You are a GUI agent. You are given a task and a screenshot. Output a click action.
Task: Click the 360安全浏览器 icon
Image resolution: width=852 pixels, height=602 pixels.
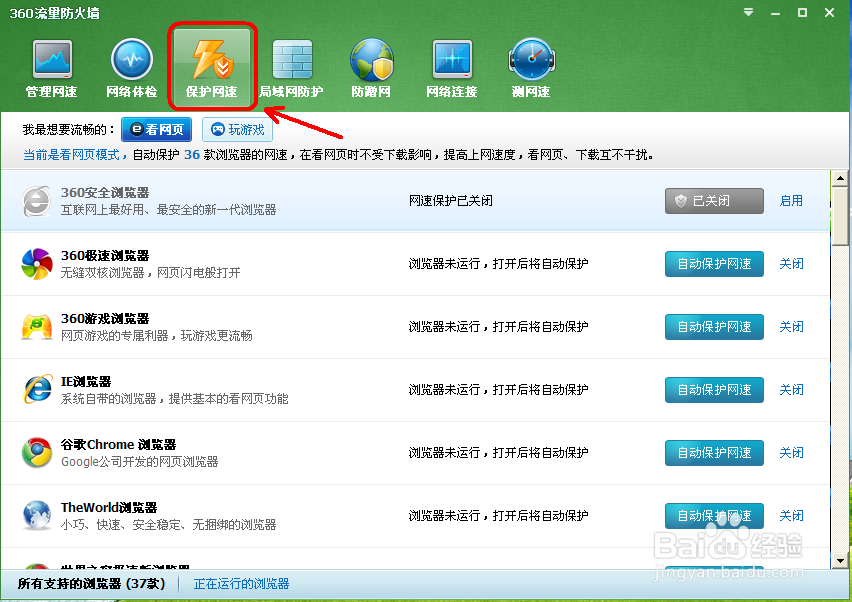(x=37, y=201)
